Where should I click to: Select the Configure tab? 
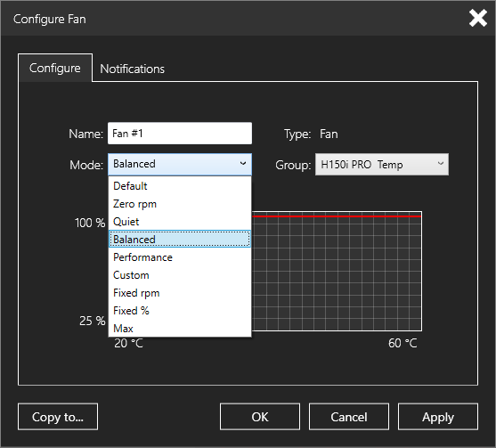point(55,68)
